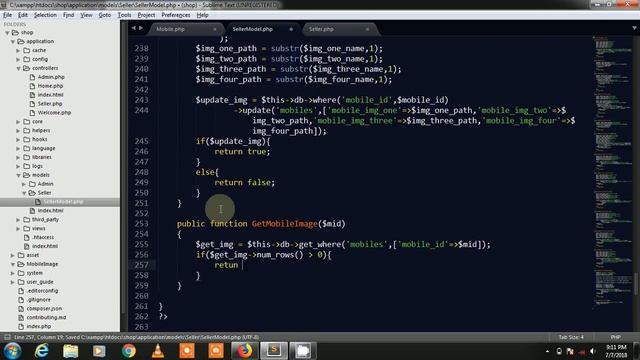Viewport: 640px width, 360px height.
Task: Open the Project menu
Action: 146,15
